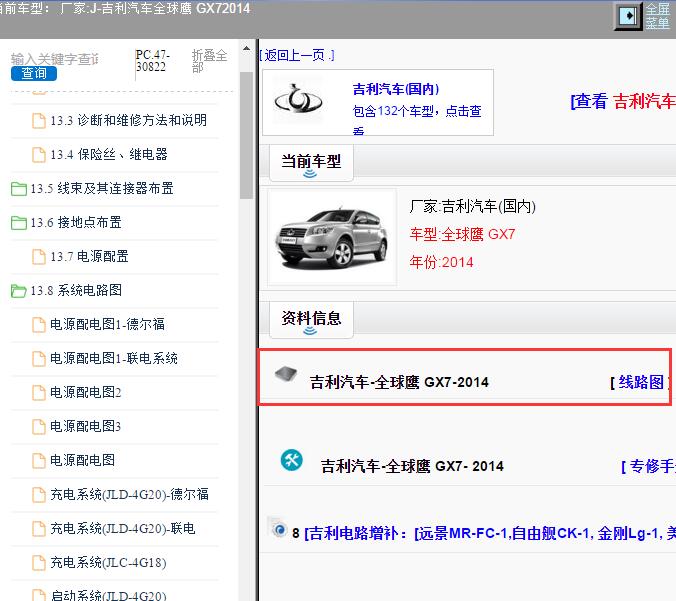Click the 线路图 link

tap(641, 382)
